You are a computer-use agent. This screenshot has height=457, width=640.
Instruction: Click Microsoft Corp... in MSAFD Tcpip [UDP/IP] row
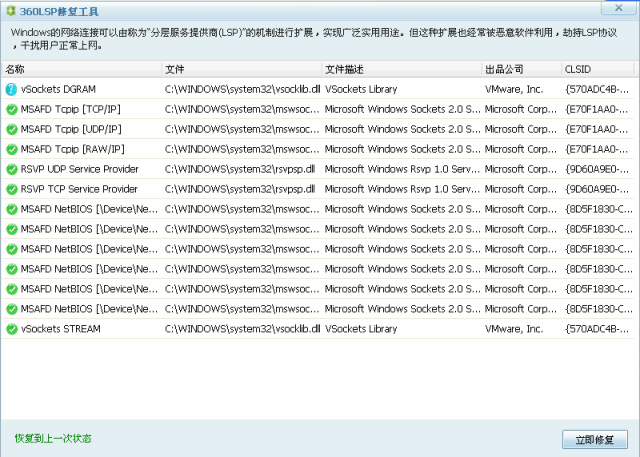pos(521,129)
